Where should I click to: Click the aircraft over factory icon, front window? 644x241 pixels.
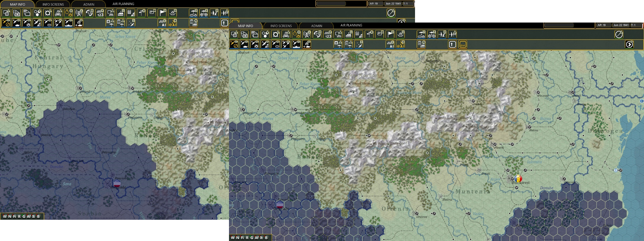(x=265, y=44)
